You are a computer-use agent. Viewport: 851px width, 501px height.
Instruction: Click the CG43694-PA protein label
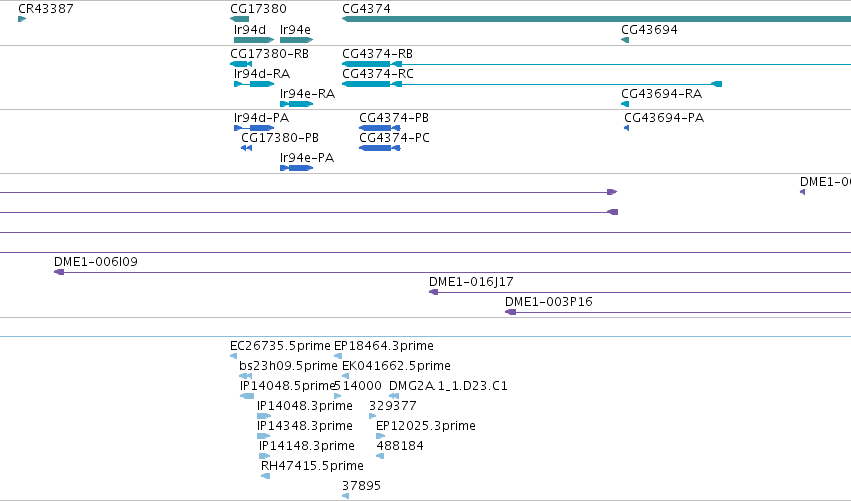click(x=664, y=118)
